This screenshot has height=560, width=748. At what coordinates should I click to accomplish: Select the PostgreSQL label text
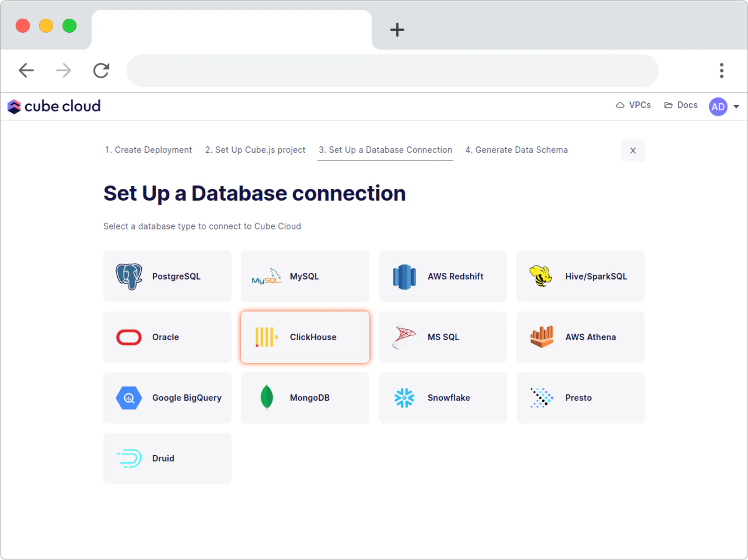pyautogui.click(x=176, y=276)
